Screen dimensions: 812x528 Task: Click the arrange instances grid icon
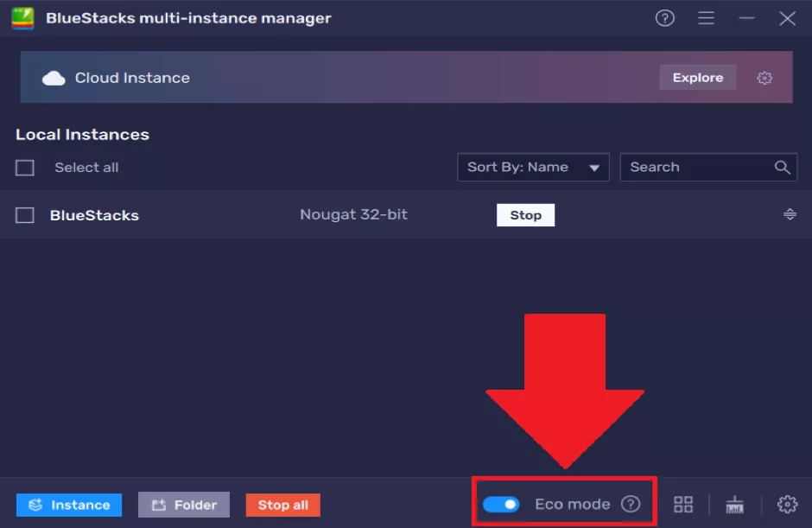tap(683, 505)
